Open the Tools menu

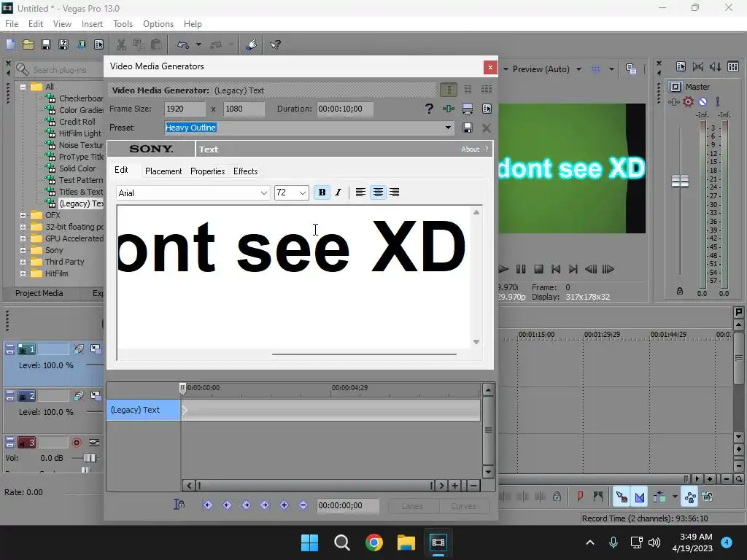click(123, 24)
